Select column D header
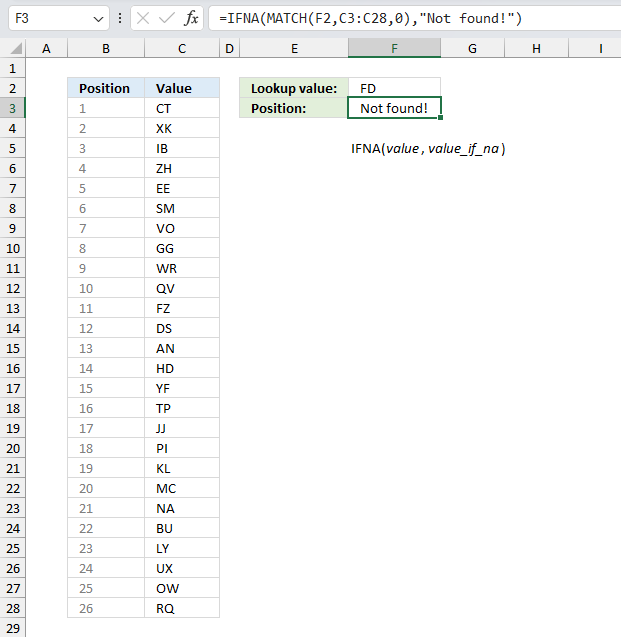 pyautogui.click(x=229, y=49)
